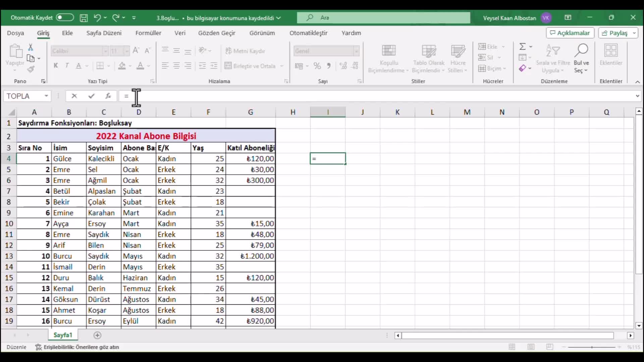Click the Font Color A icon
Image resolution: width=644 pixels, height=362 pixels.
point(140,66)
